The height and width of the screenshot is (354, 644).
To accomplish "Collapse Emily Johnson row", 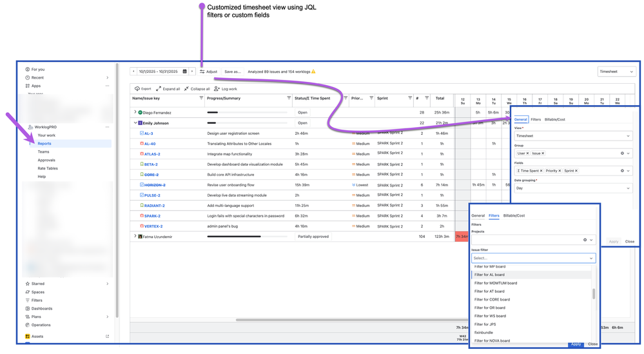I will pos(135,123).
